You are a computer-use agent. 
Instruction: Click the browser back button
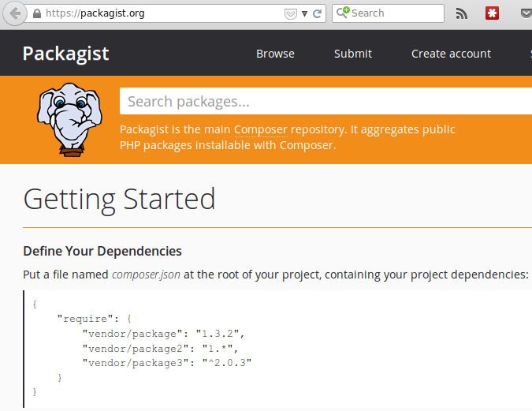coord(15,13)
